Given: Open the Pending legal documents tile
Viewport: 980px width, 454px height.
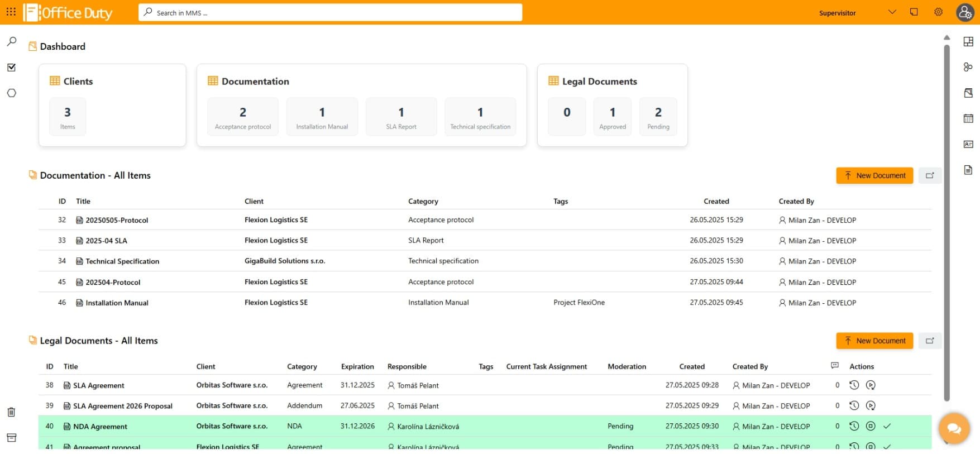Looking at the screenshot, I should [x=658, y=117].
